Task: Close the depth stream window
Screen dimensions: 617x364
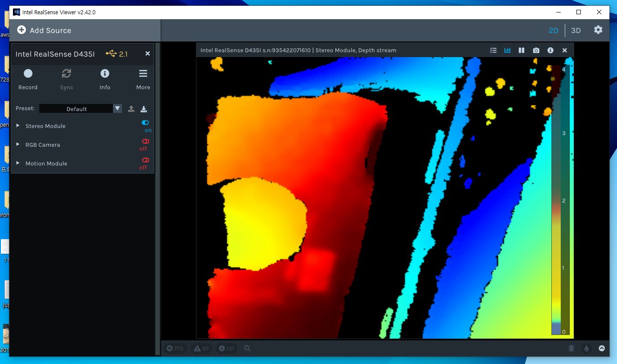Action: coord(565,50)
